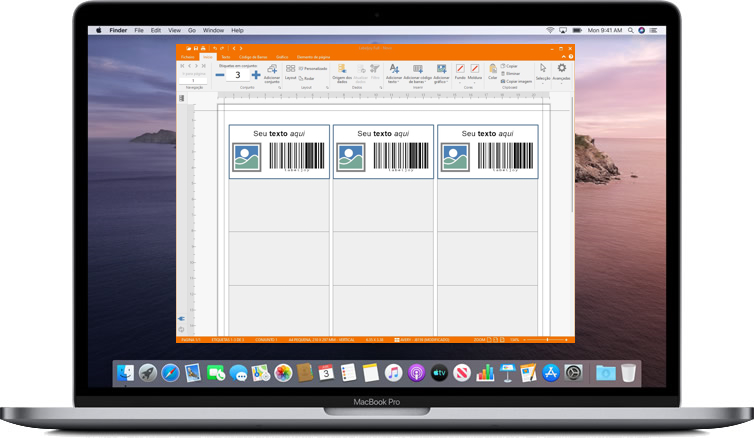Click Copiar imagem in Clipboard group
The height and width of the screenshot is (438, 754).
[x=516, y=81]
